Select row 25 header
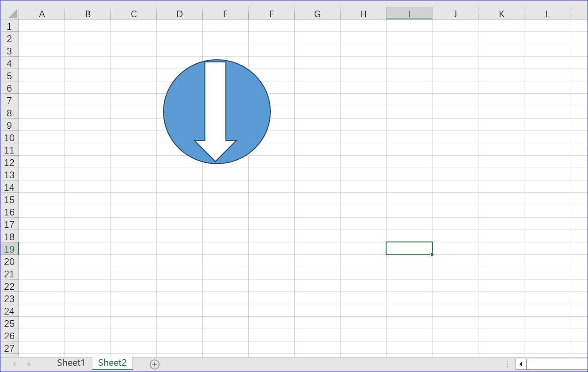The width and height of the screenshot is (588, 372). (x=9, y=323)
